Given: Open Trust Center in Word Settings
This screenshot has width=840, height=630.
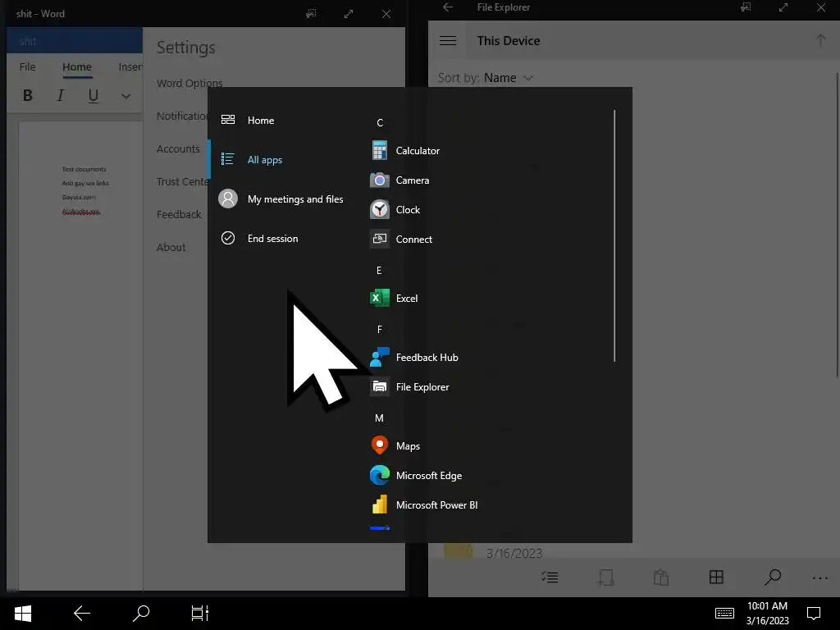Looking at the screenshot, I should point(182,181).
